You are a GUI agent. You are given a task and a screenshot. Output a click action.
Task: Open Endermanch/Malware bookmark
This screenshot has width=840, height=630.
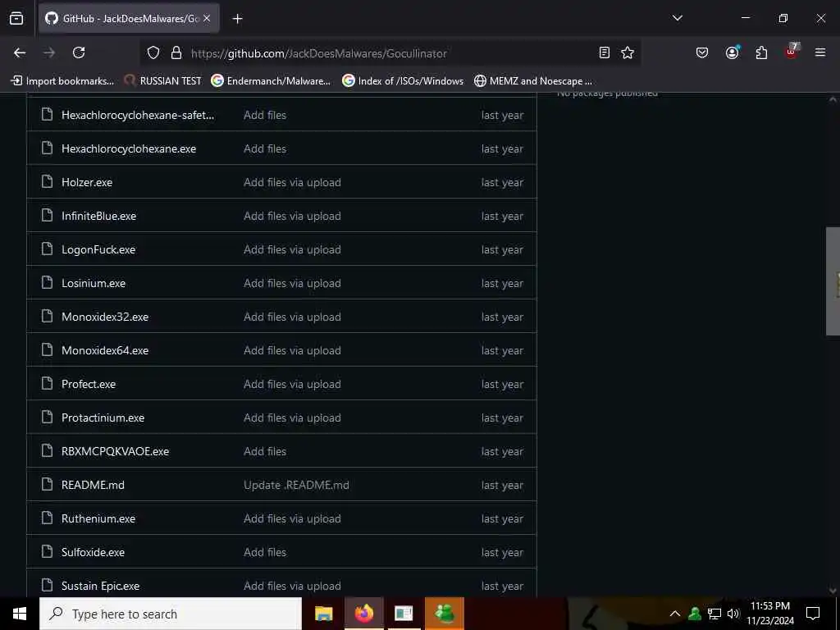click(x=271, y=81)
